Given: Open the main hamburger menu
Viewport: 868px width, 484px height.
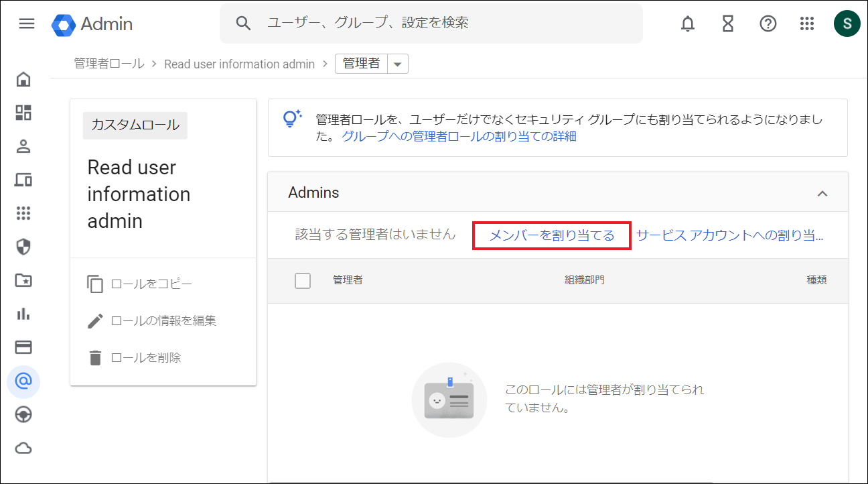Looking at the screenshot, I should click(x=26, y=23).
